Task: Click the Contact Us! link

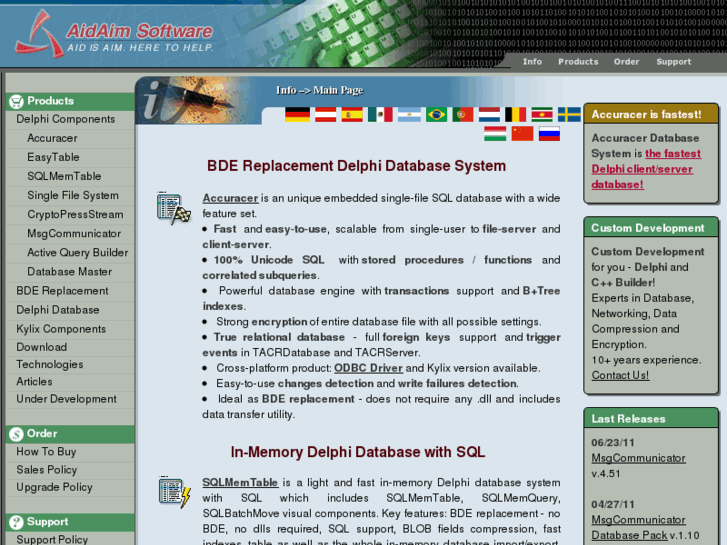Action: [x=620, y=376]
